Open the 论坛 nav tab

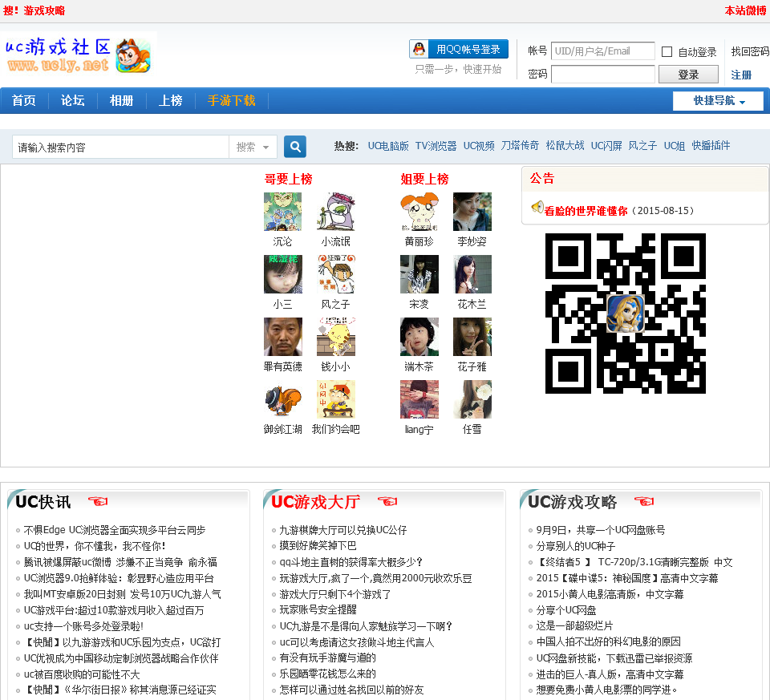[73, 101]
